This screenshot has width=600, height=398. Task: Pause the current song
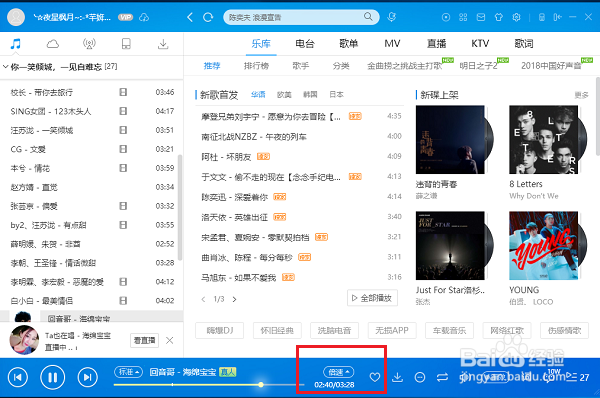pyautogui.click(x=52, y=377)
